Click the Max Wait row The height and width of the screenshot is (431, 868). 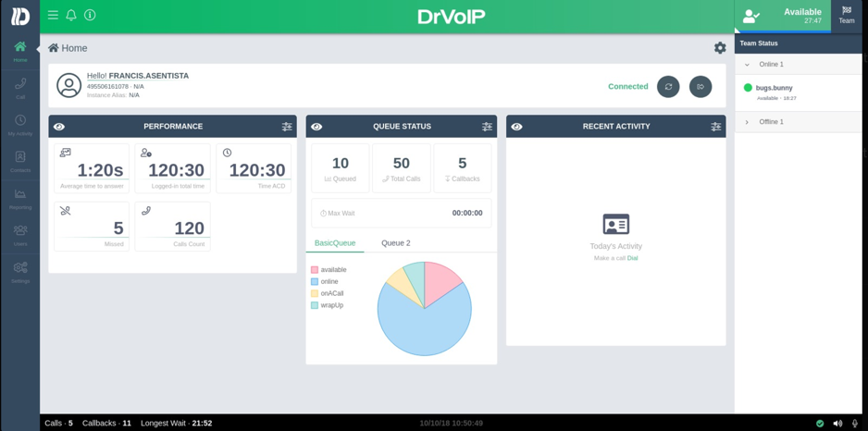pos(402,213)
